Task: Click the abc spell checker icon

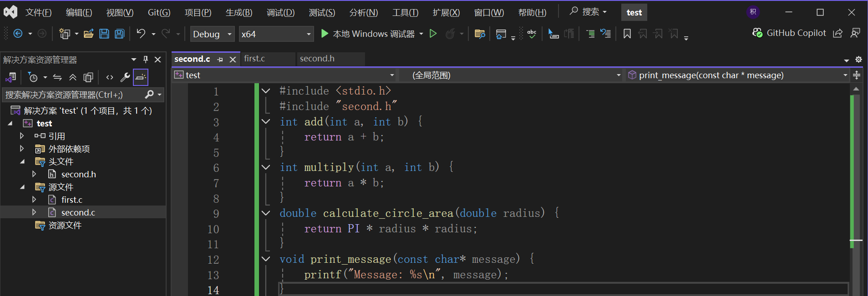Action: click(532, 34)
